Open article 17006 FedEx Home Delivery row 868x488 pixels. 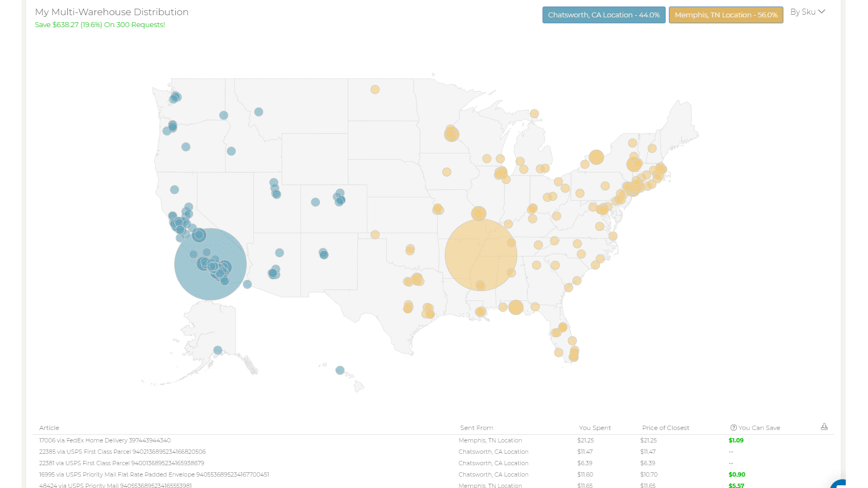click(105, 440)
